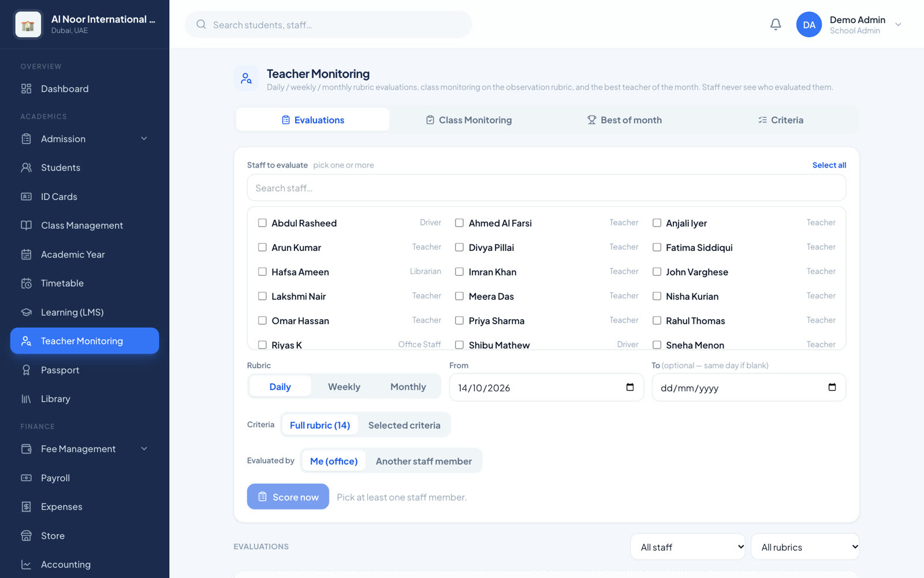The width and height of the screenshot is (924, 578).
Task: Go to the Store page
Action: [x=84, y=536]
